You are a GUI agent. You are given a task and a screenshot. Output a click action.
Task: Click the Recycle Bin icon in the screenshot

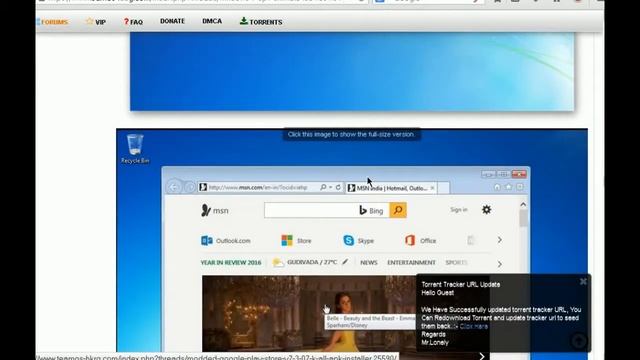[x=135, y=149]
